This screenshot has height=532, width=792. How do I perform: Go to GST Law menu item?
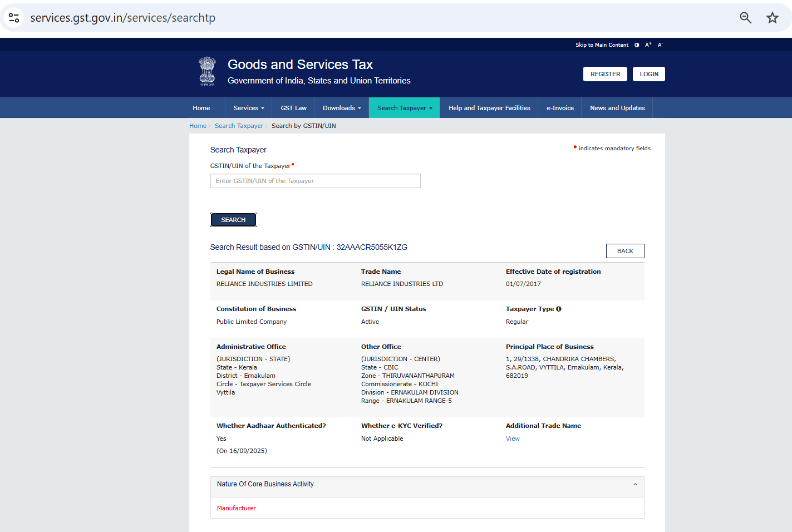click(293, 108)
